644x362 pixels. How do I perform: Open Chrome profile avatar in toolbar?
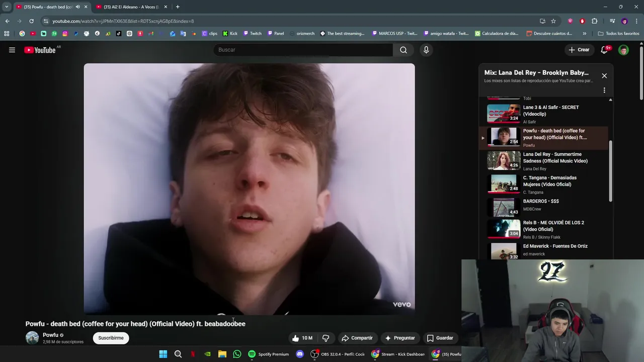tap(624, 21)
